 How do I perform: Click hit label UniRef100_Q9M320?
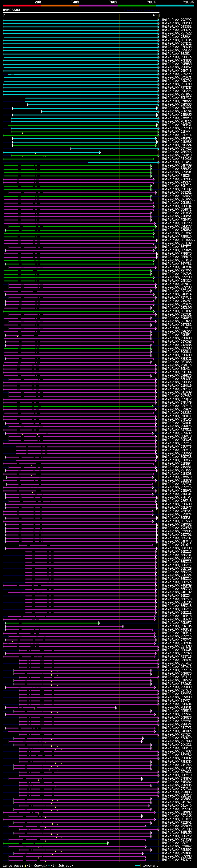(x=176, y=280)
